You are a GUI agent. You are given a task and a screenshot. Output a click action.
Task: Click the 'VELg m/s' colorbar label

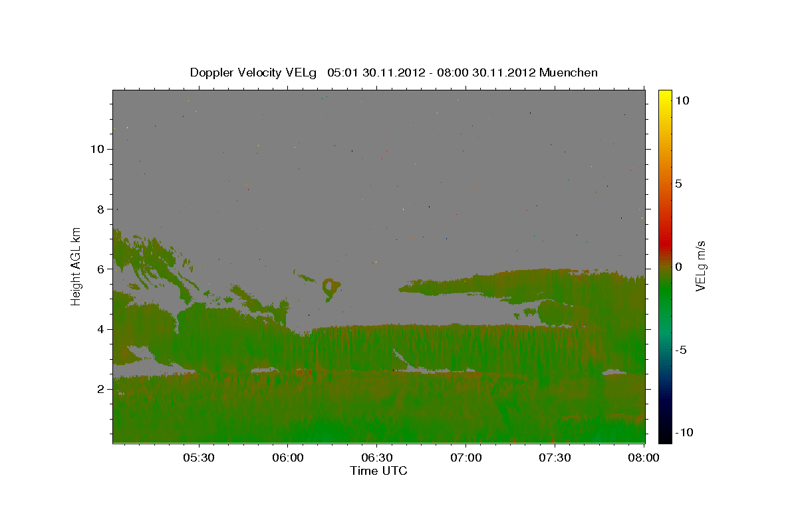(700, 266)
